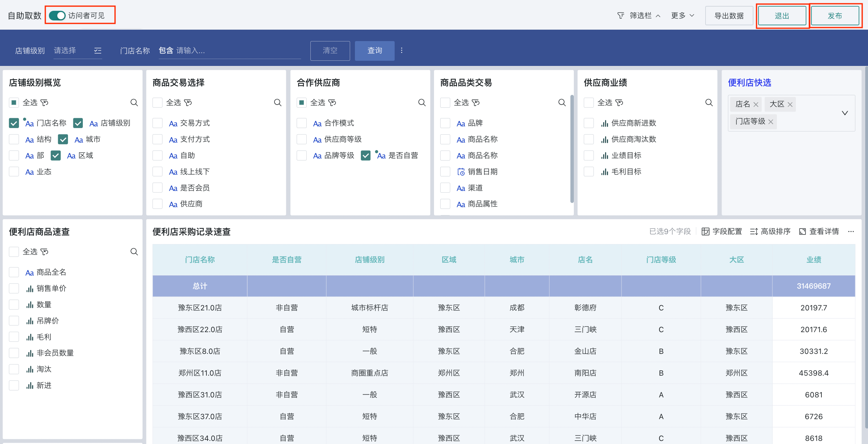868x444 pixels.
Task: Click the 是否自营 column header
Action: tap(287, 260)
